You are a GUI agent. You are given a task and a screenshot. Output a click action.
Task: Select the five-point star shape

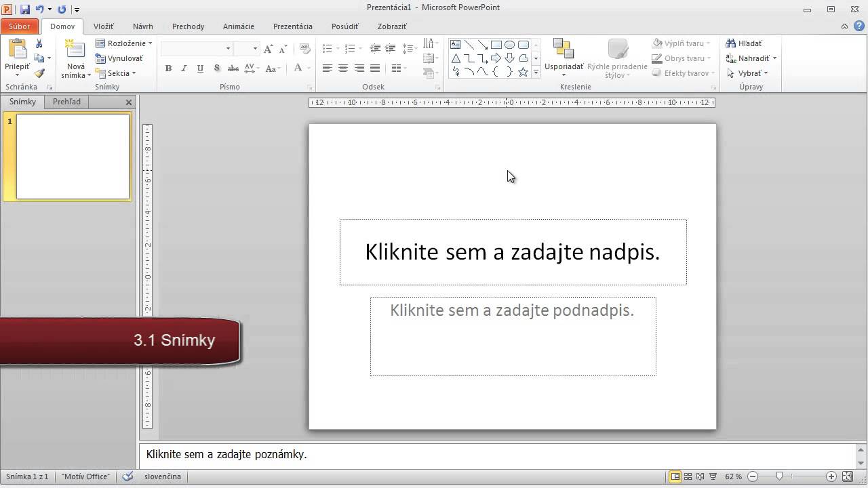[x=524, y=72]
